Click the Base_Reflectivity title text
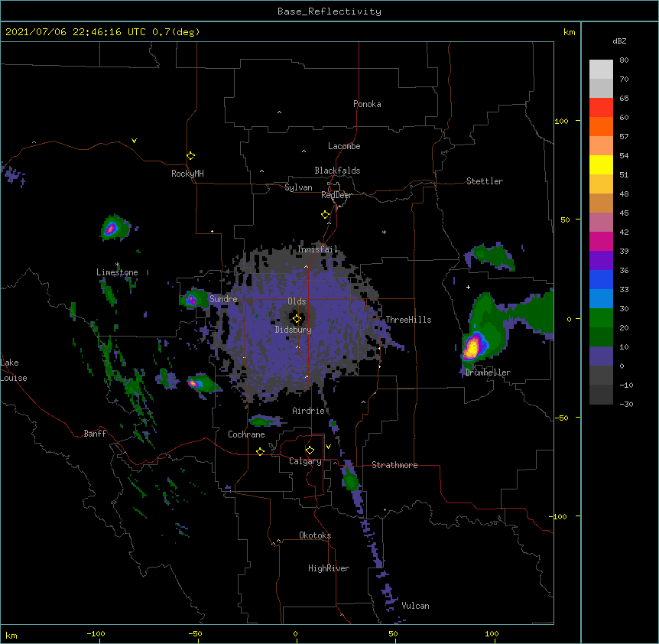This screenshot has height=644, width=659. 329,11
